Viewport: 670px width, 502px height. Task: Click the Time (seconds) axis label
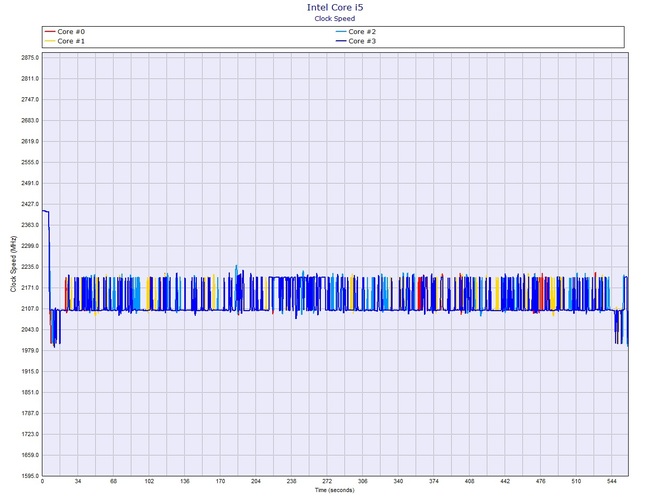(335, 490)
